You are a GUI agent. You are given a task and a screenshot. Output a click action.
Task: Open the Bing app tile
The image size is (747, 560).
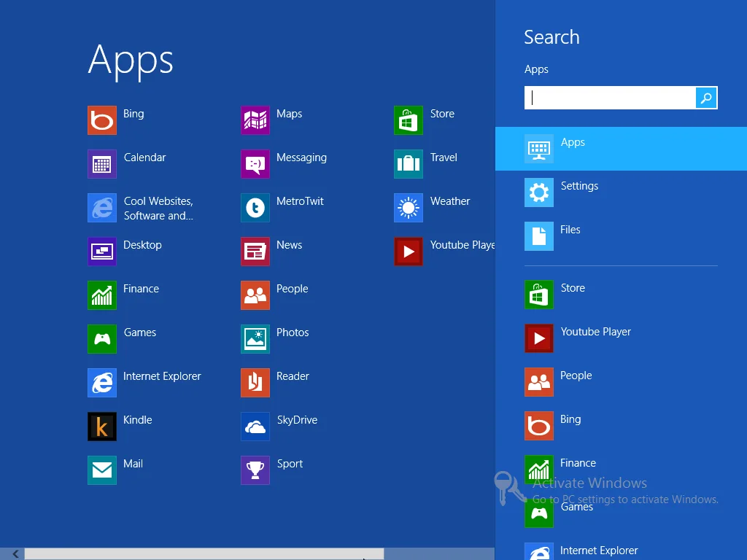tap(102, 120)
